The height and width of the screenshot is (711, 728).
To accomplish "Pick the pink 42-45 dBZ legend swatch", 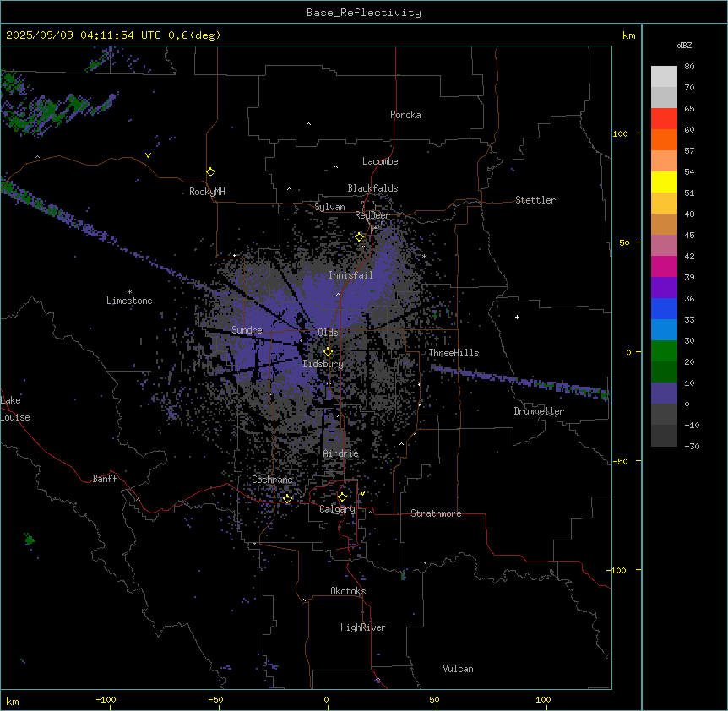I will click(664, 246).
